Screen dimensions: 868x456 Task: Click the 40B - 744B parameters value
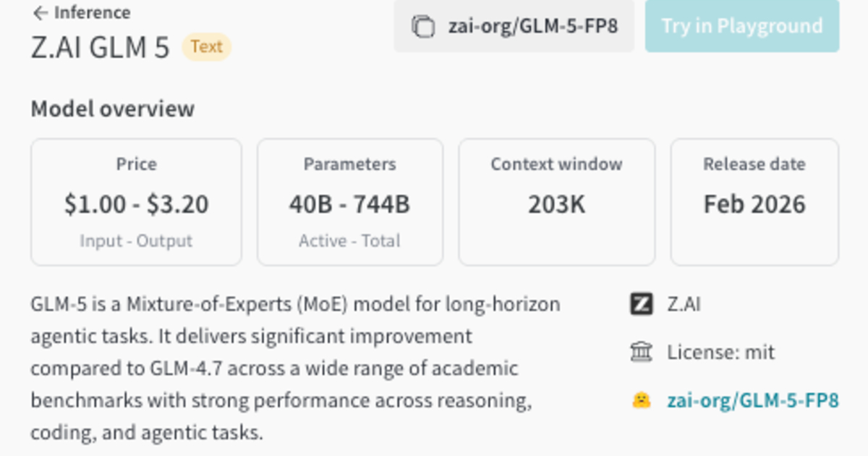pos(349,205)
